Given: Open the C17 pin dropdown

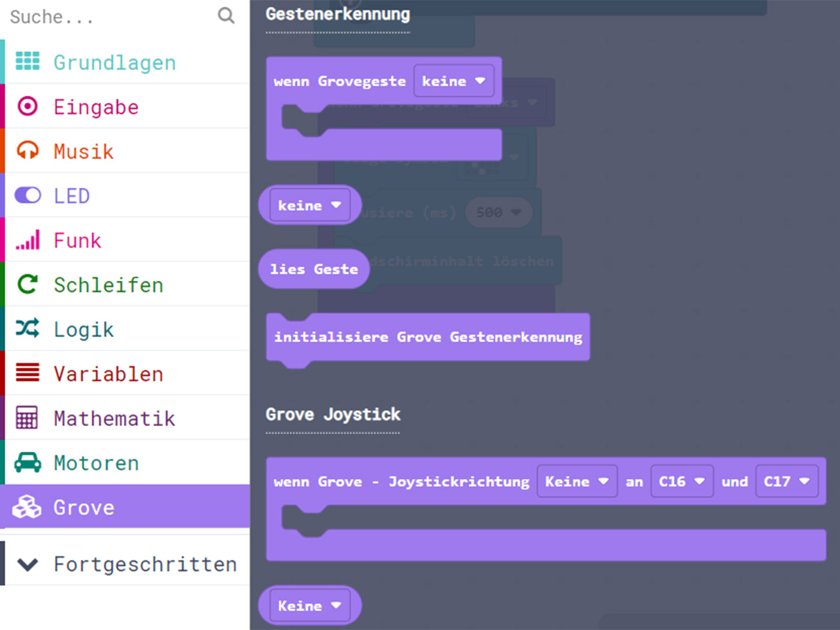Looking at the screenshot, I should (x=787, y=481).
